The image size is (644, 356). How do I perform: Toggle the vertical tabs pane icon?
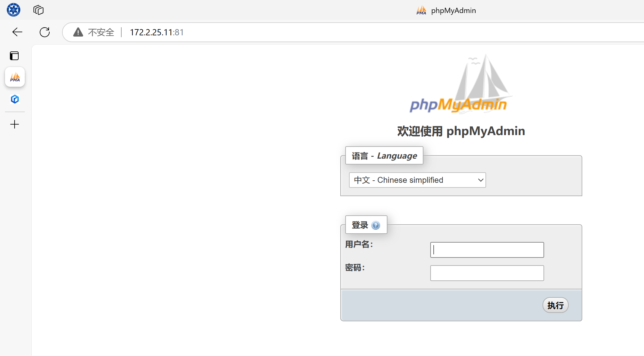coord(14,56)
